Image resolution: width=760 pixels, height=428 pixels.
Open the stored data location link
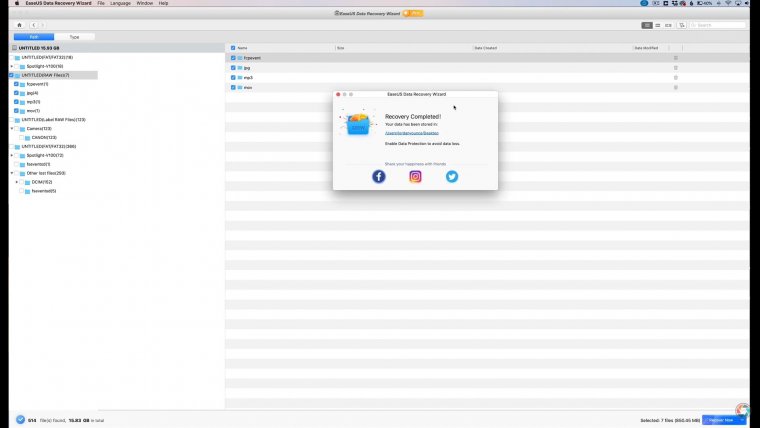(412, 133)
